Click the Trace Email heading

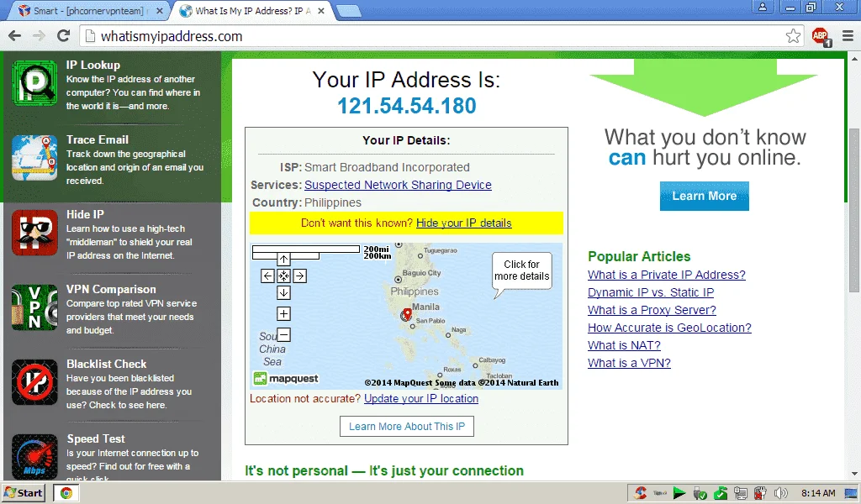[98, 139]
